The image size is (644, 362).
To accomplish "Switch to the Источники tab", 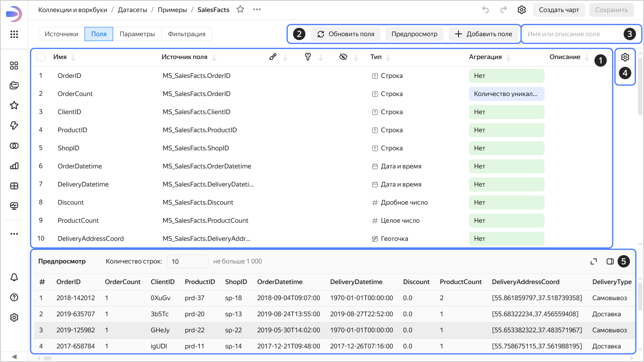I will click(x=61, y=34).
